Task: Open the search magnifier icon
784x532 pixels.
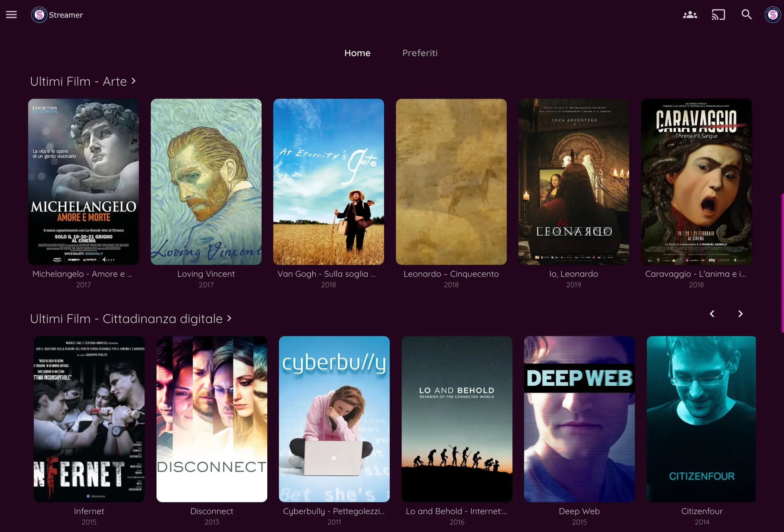Action: click(x=746, y=14)
